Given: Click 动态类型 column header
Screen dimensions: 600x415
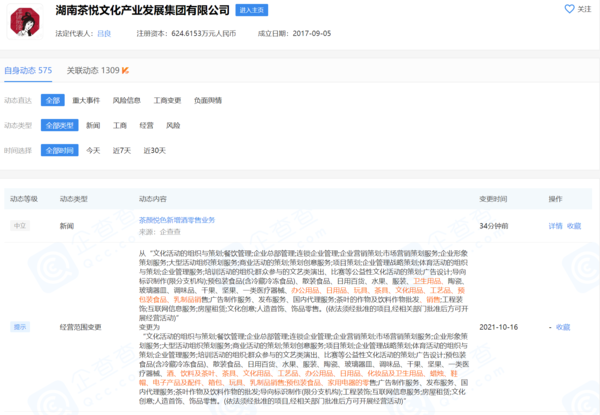Looking at the screenshot, I should pyautogui.click(x=74, y=199).
